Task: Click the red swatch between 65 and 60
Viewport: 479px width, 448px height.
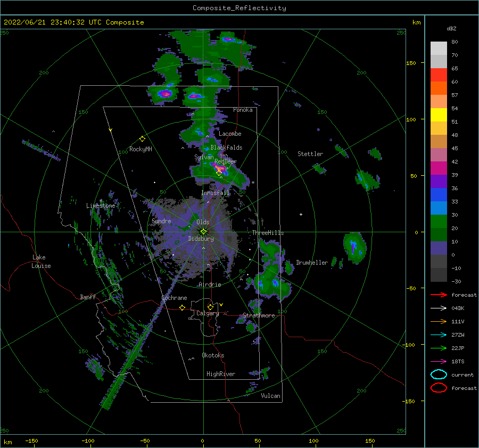Action: (x=439, y=75)
